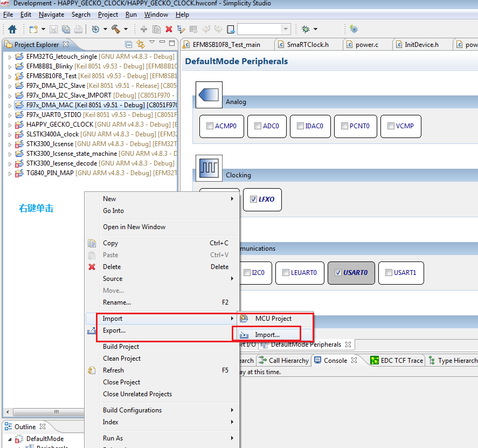Open the toolbar combo box dropdown

[x=286, y=29]
